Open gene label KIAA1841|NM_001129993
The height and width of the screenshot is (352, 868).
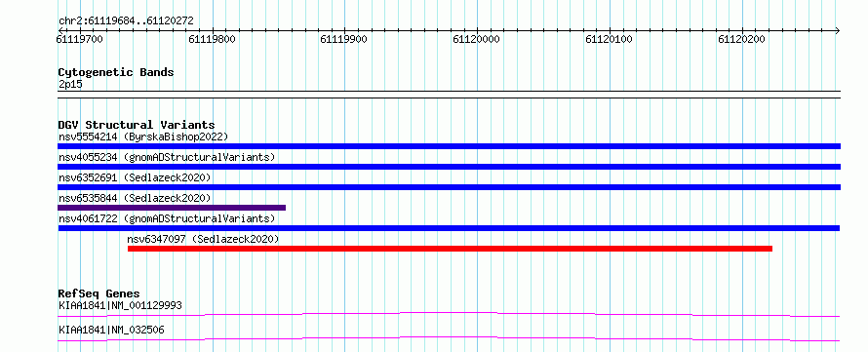(120, 305)
